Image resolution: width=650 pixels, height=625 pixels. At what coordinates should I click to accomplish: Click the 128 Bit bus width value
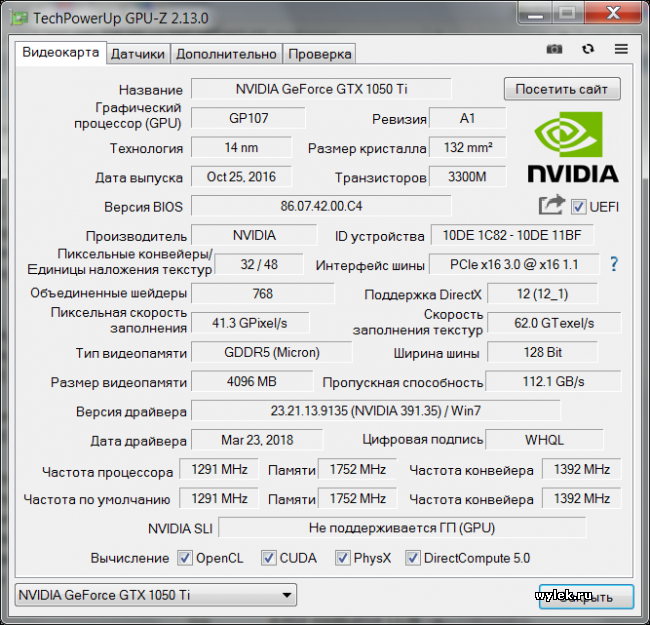[542, 352]
